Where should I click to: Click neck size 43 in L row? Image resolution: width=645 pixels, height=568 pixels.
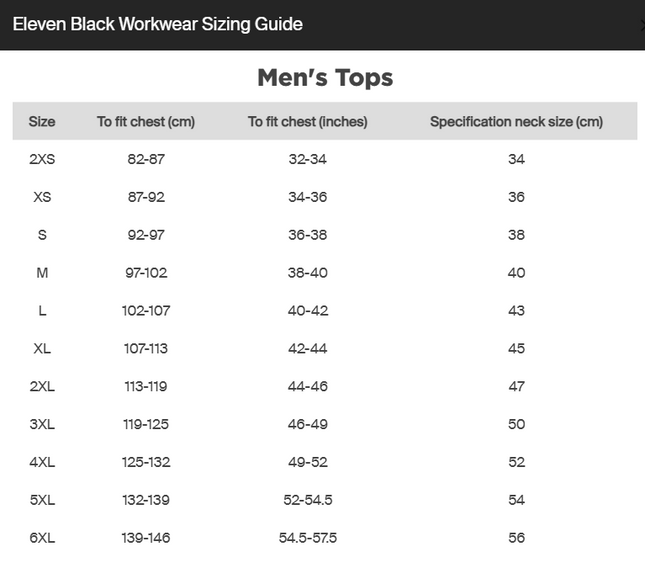coord(516,311)
